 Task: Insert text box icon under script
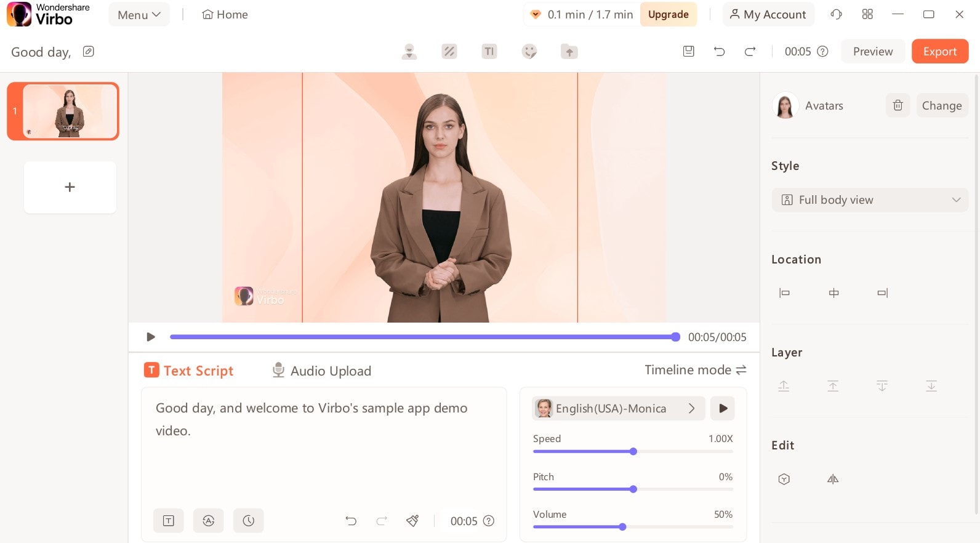pyautogui.click(x=169, y=521)
